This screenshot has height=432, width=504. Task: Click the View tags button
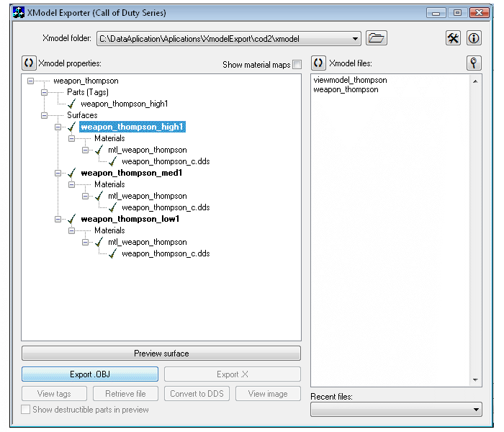[x=54, y=393]
